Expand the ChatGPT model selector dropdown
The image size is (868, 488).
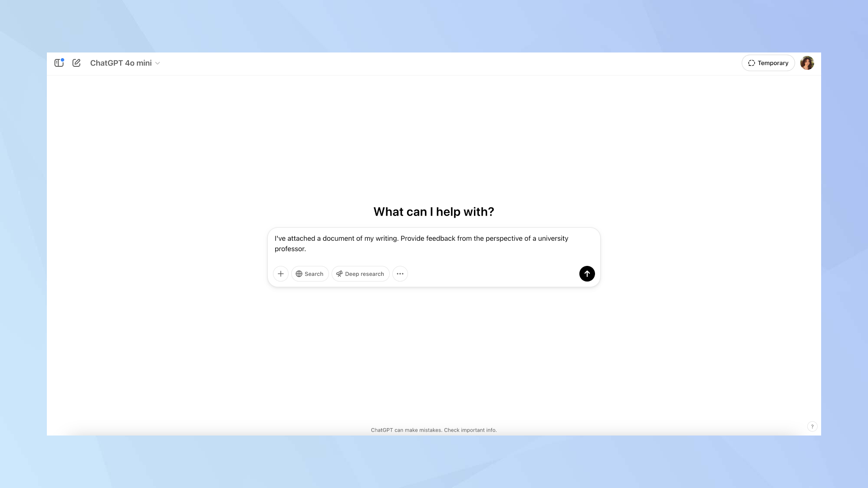(125, 63)
